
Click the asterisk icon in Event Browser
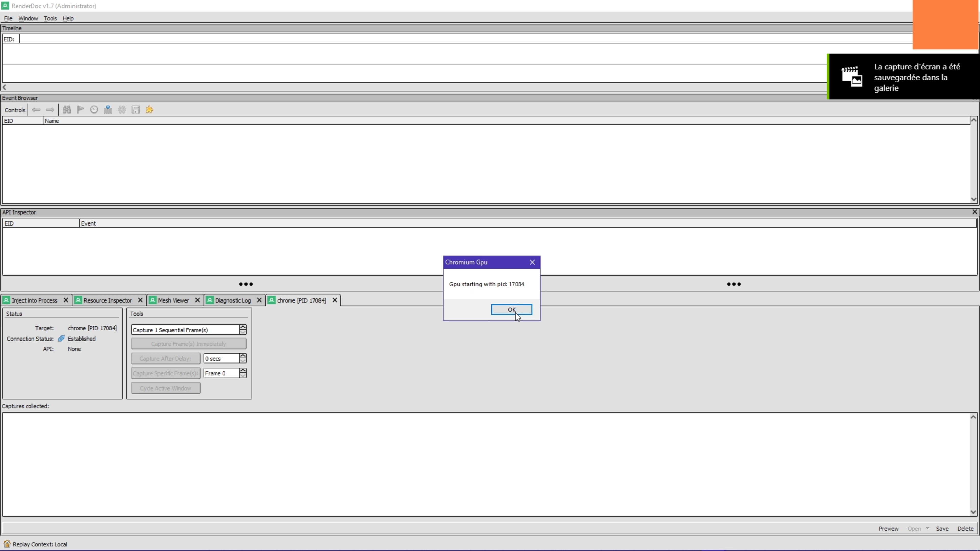pyautogui.click(x=122, y=110)
